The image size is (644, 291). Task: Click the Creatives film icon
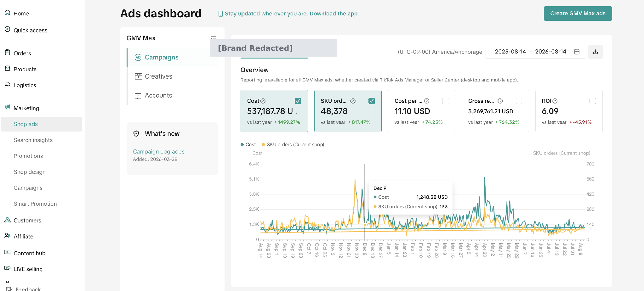point(138,76)
